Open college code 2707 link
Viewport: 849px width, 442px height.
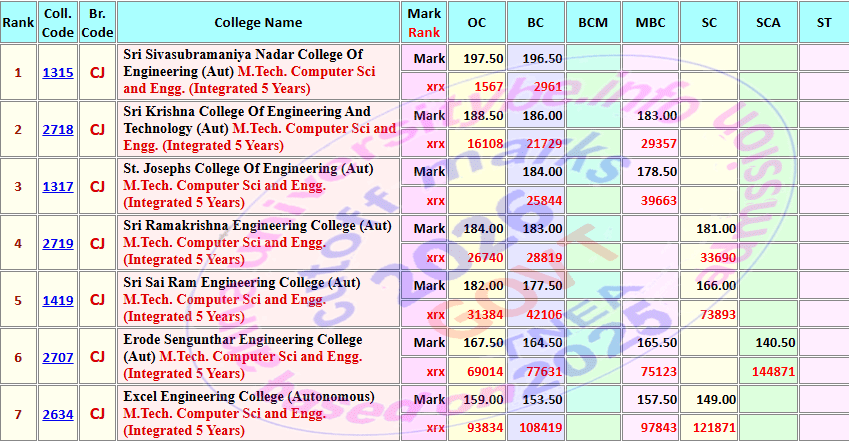coord(58,358)
